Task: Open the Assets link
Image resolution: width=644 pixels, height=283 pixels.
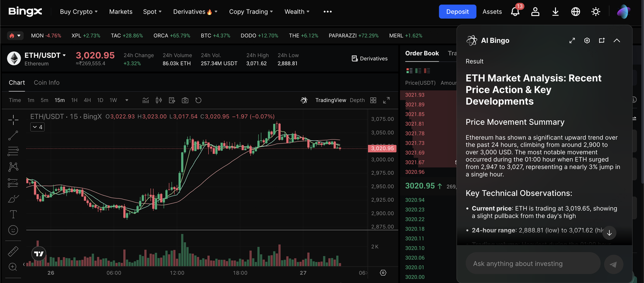Action: click(492, 12)
